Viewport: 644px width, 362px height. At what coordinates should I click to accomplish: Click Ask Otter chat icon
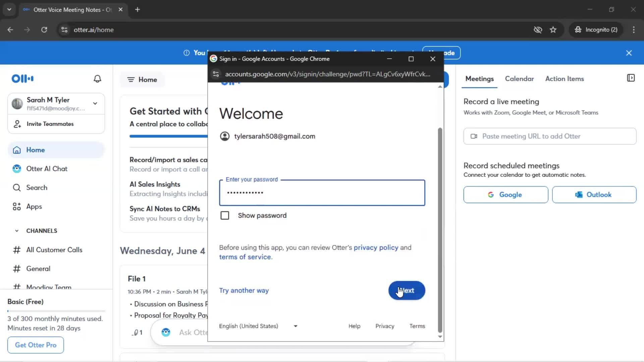[166, 333]
